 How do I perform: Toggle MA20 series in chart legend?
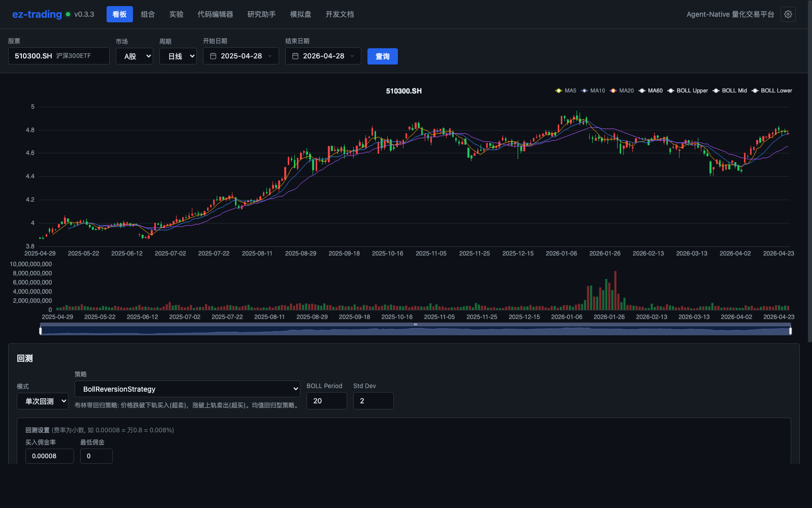tap(622, 90)
